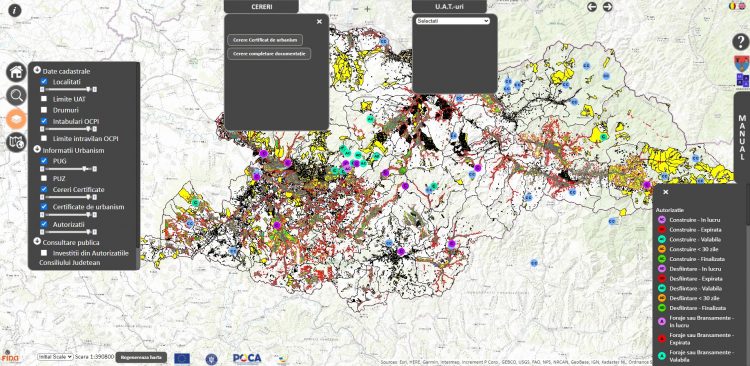Close the CERERI panel
This screenshot has width=750, height=366.
click(320, 22)
